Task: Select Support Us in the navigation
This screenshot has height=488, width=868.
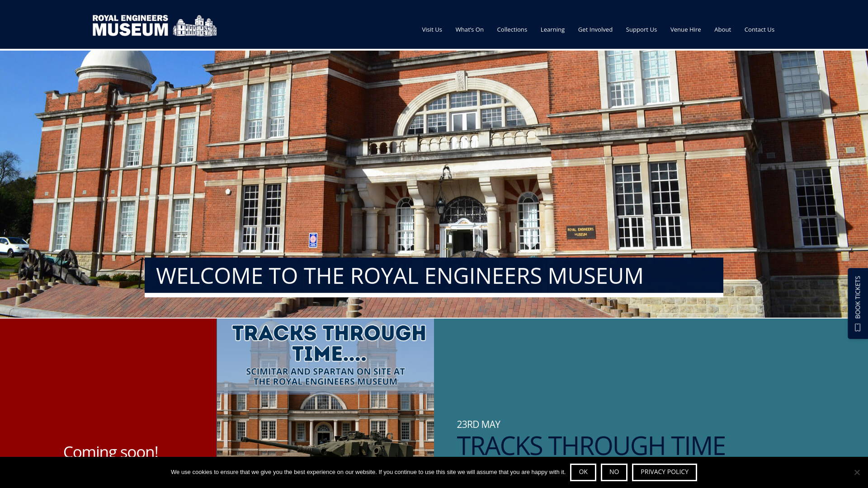Action: tap(641, 29)
